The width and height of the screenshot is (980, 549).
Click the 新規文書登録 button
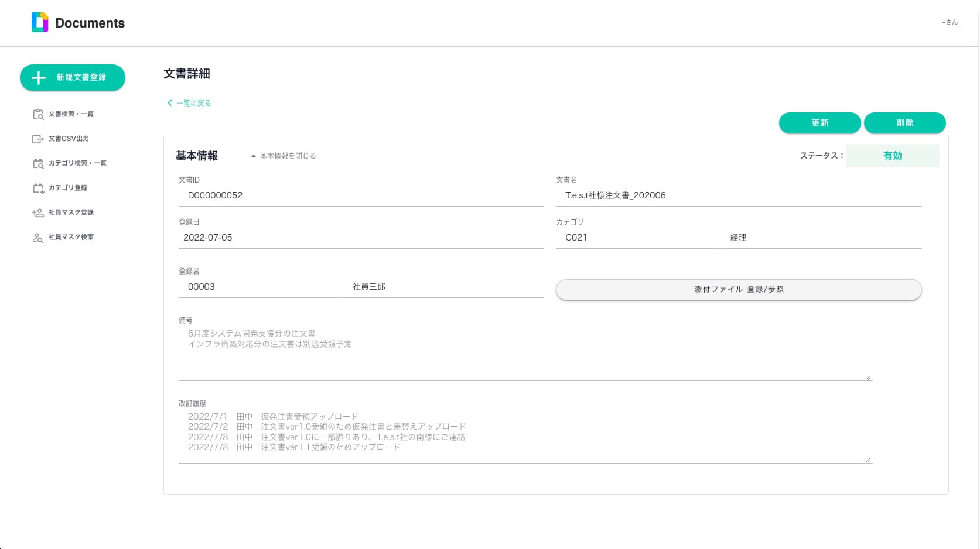pyautogui.click(x=73, y=78)
